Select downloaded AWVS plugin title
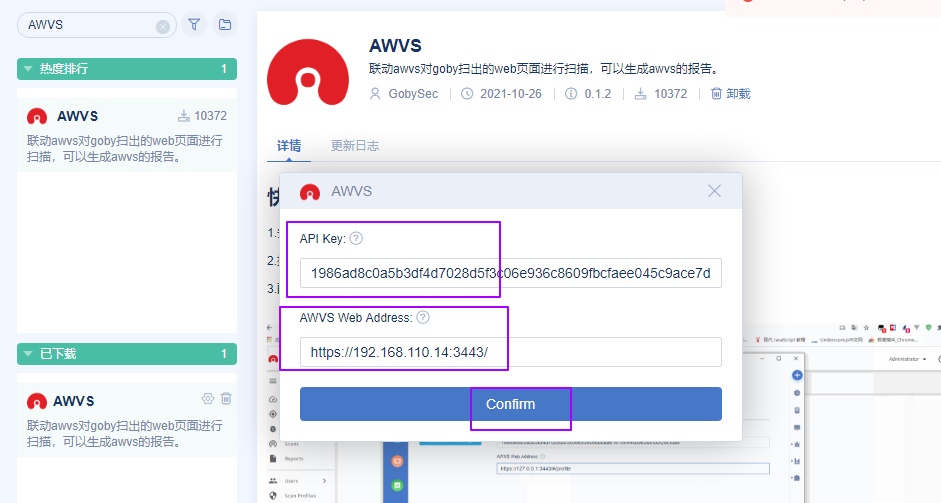This screenshot has width=941, height=503. click(x=74, y=401)
